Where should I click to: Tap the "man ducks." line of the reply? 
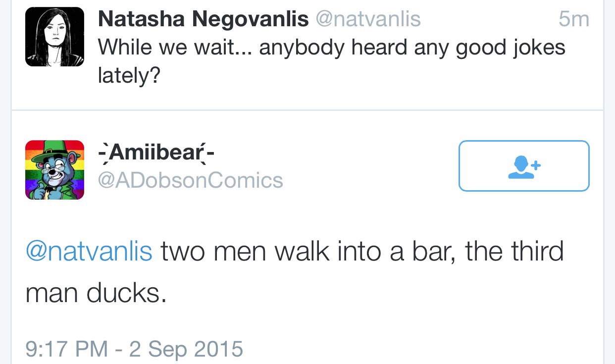click(x=96, y=293)
